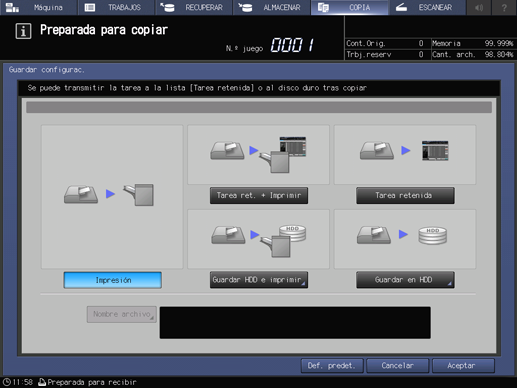
Task: Click the ESCANEAR scanner icon
Action: tap(401, 7)
